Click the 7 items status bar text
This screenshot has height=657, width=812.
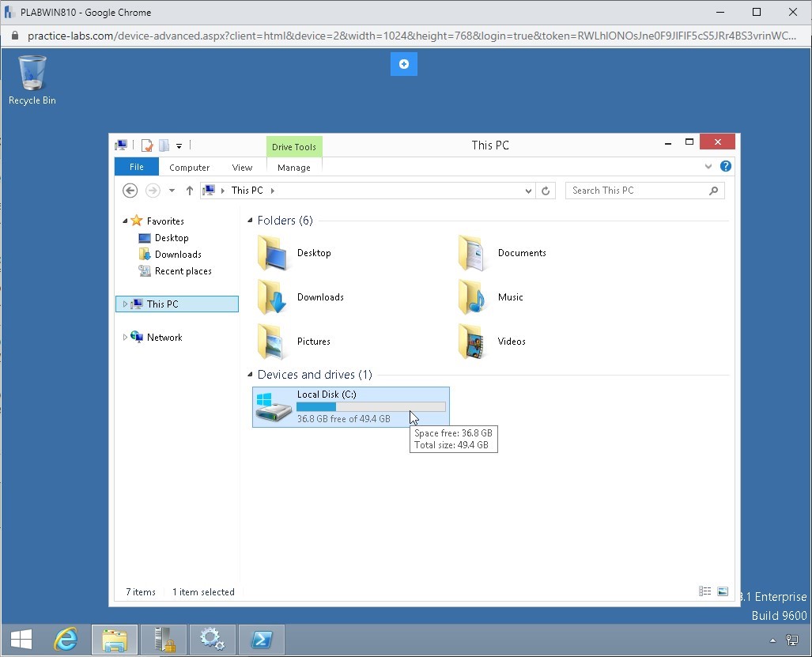(140, 591)
